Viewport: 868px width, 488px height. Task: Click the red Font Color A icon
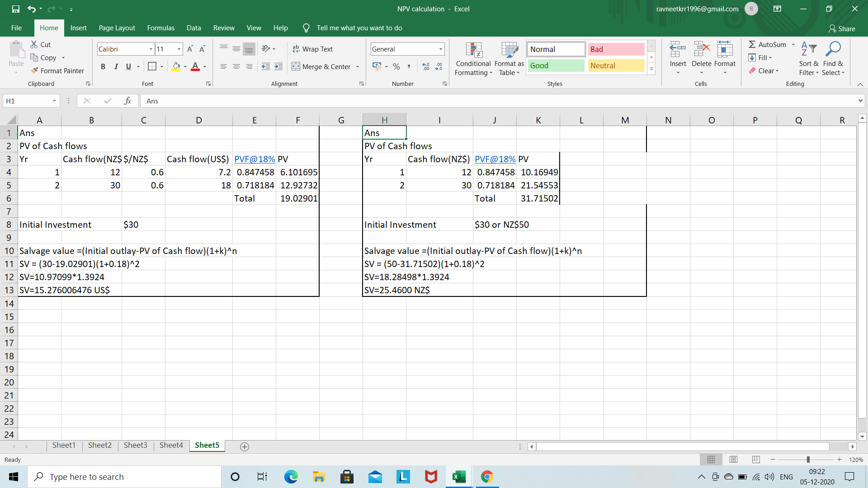195,66
